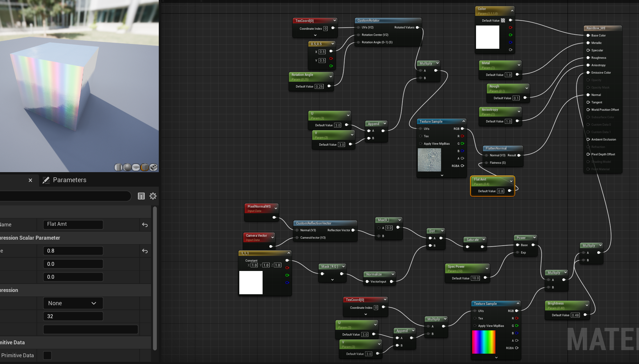Toggle Primitive Data checkbox
This screenshot has height=364, width=639.
[47, 355]
